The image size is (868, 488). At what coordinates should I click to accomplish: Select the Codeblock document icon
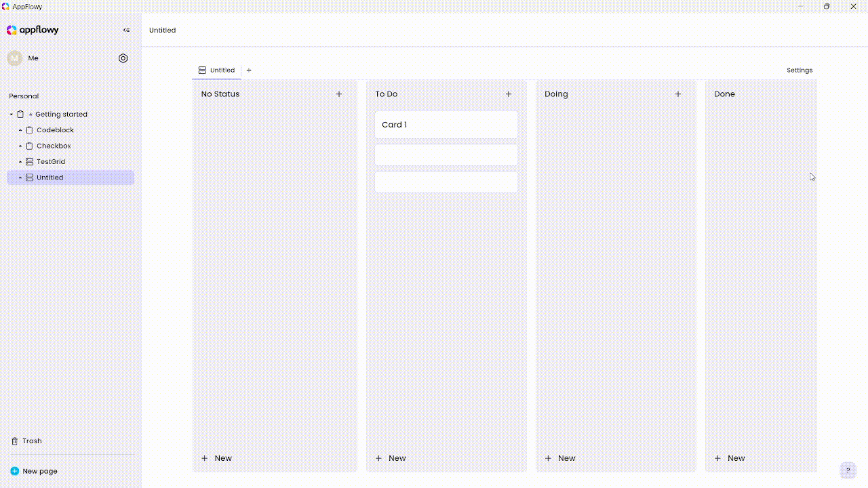[29, 129]
